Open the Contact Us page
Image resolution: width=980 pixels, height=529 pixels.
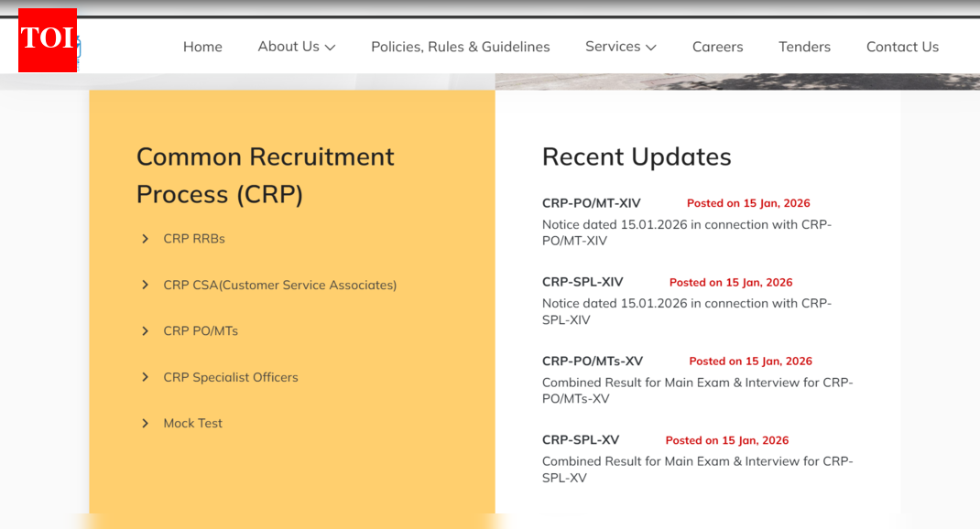click(x=902, y=47)
